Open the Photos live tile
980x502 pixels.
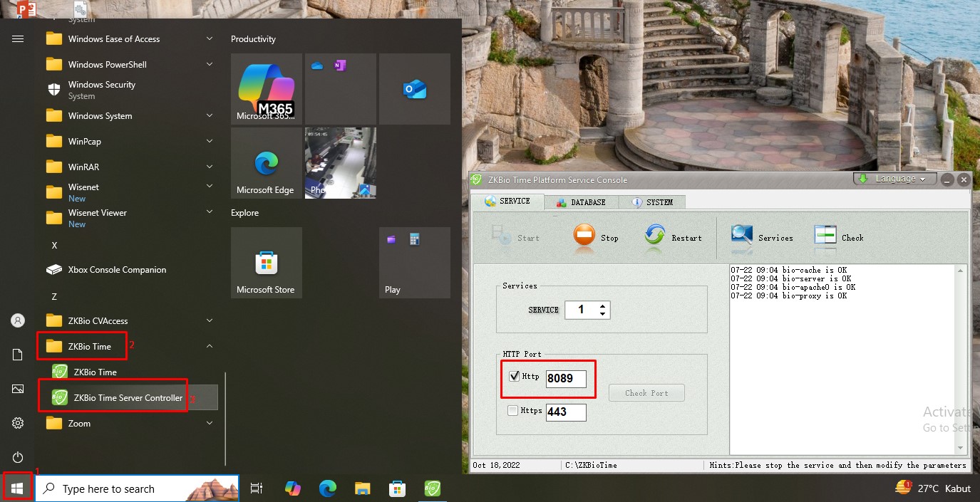click(341, 163)
